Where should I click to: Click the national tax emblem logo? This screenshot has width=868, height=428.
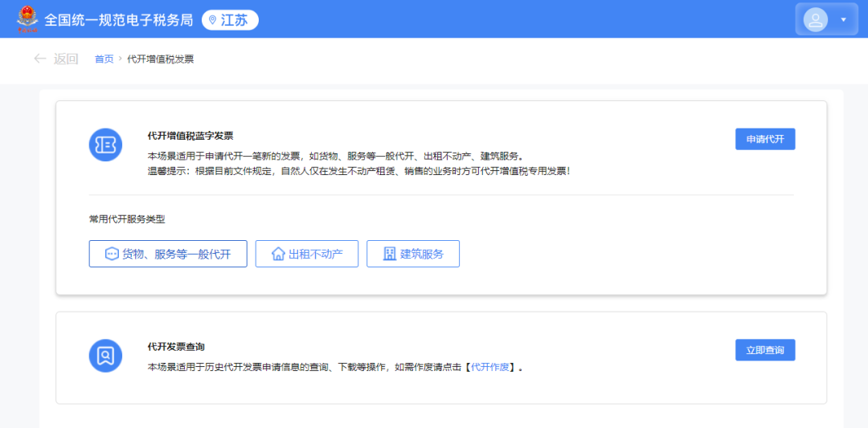[x=27, y=19]
